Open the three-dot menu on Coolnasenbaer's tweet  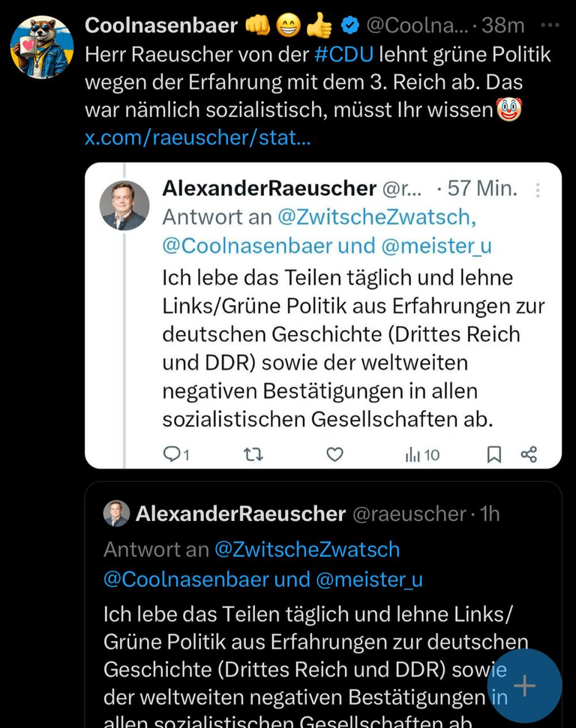[550, 25]
